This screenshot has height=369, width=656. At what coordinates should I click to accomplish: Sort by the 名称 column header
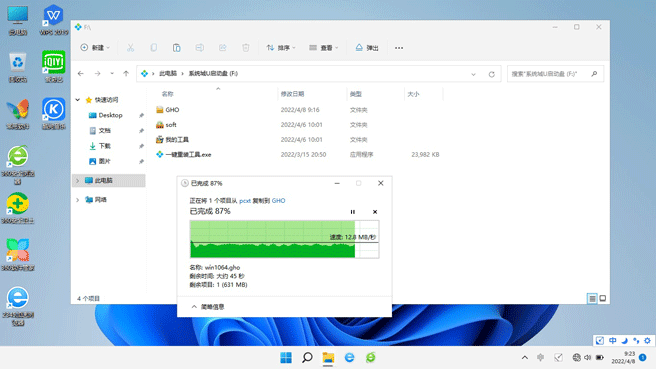[168, 94]
